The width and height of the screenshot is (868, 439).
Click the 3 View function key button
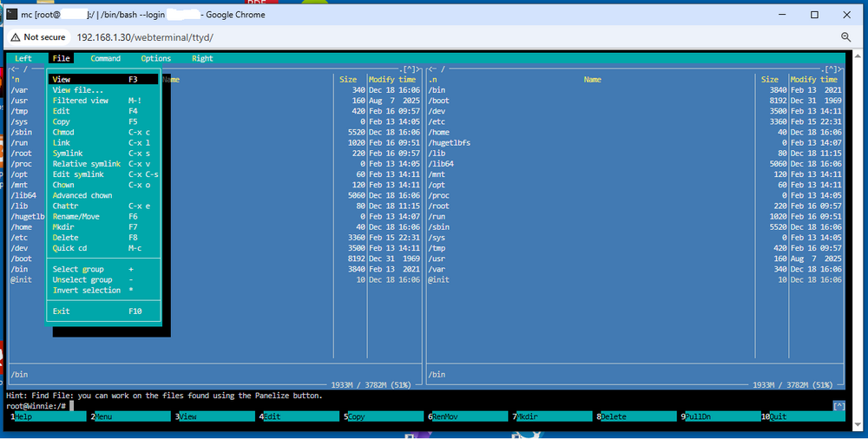point(216,416)
